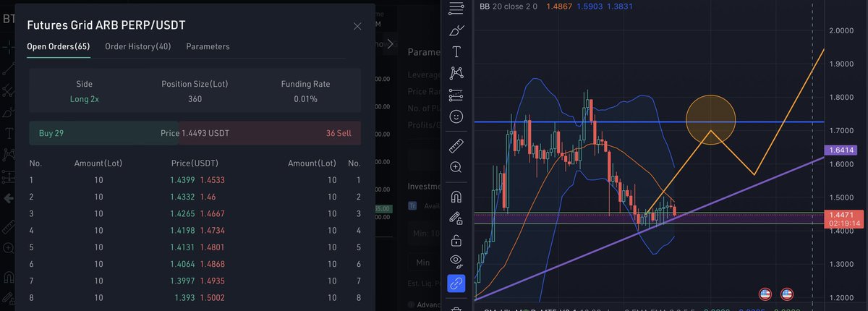This screenshot has width=868, height=311.
Task: Click sell price 1.4734
Action: click(211, 231)
